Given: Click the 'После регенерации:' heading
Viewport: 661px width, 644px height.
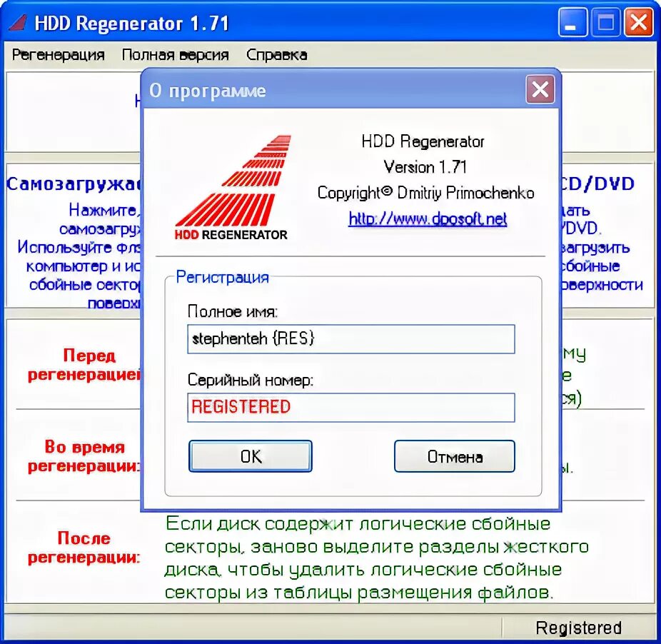Looking at the screenshot, I should coord(84,548).
